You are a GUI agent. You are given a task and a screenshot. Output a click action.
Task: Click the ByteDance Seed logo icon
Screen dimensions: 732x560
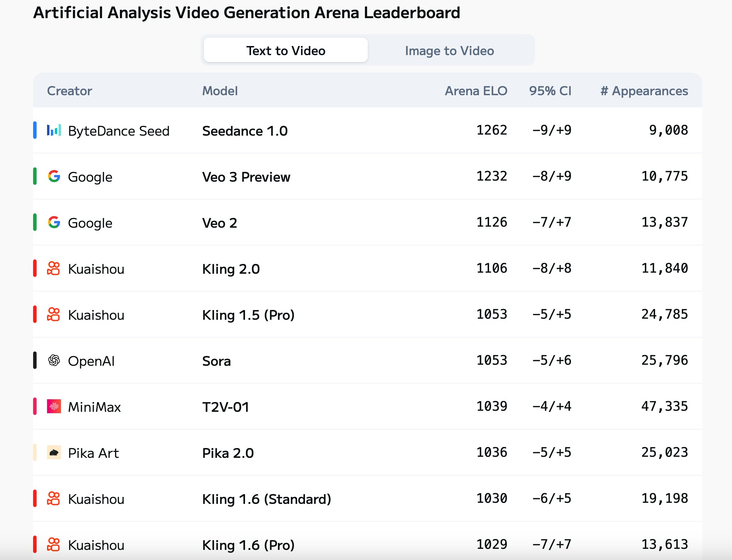54,130
